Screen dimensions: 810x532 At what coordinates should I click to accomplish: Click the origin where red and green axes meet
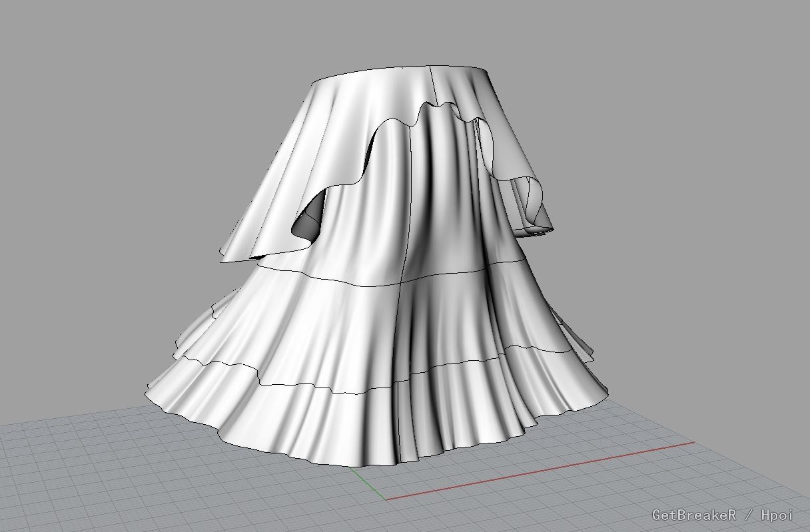click(x=386, y=498)
